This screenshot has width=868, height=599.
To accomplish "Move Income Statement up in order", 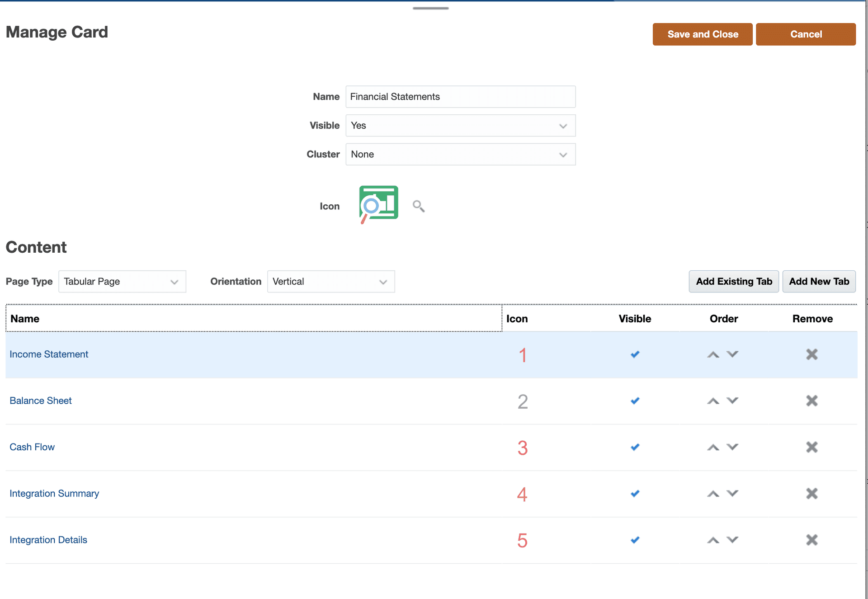I will (x=713, y=354).
